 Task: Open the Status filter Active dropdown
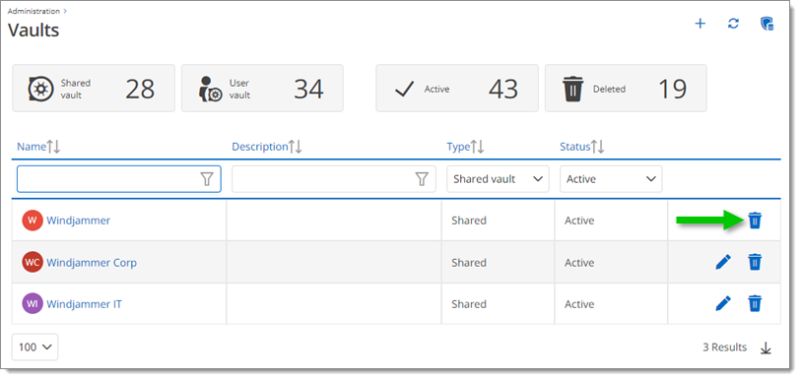(611, 179)
